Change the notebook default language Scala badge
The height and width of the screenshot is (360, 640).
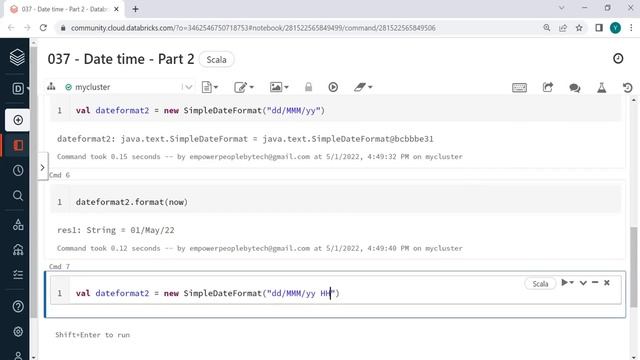[x=216, y=60]
